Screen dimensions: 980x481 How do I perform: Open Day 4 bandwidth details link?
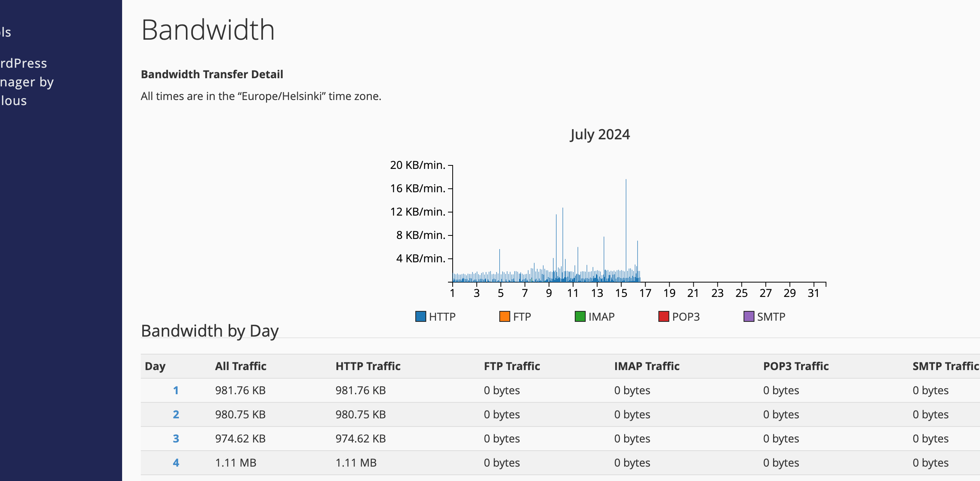click(x=176, y=463)
